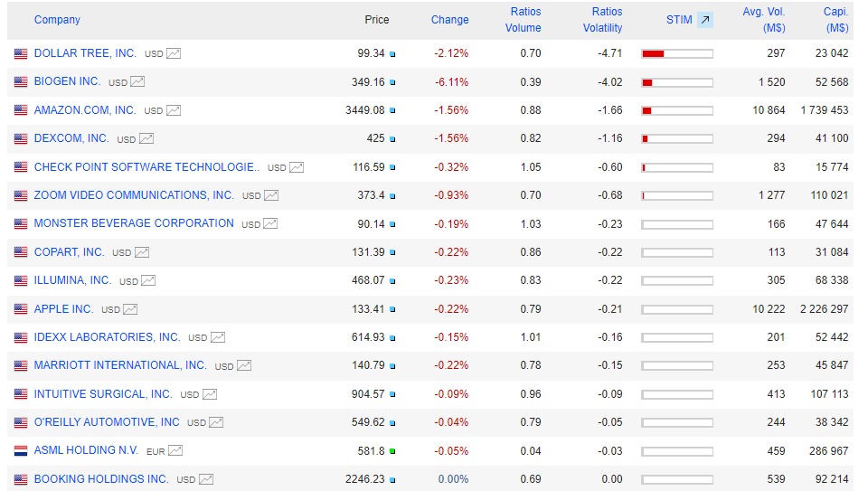Click the green quote indicator next to 581.8
This screenshot has height=491, width=868.
pos(392,452)
